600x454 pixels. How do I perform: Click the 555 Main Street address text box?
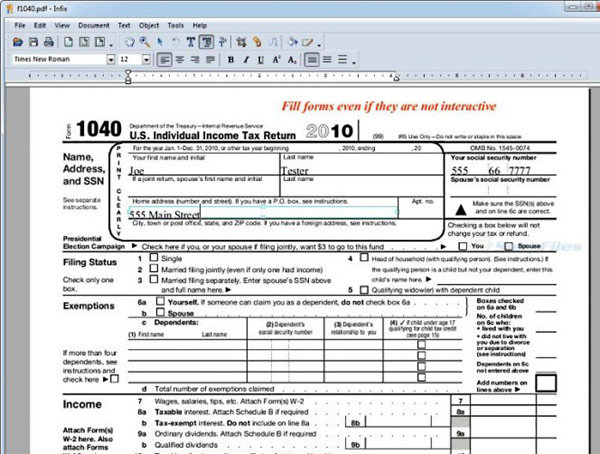(263, 212)
